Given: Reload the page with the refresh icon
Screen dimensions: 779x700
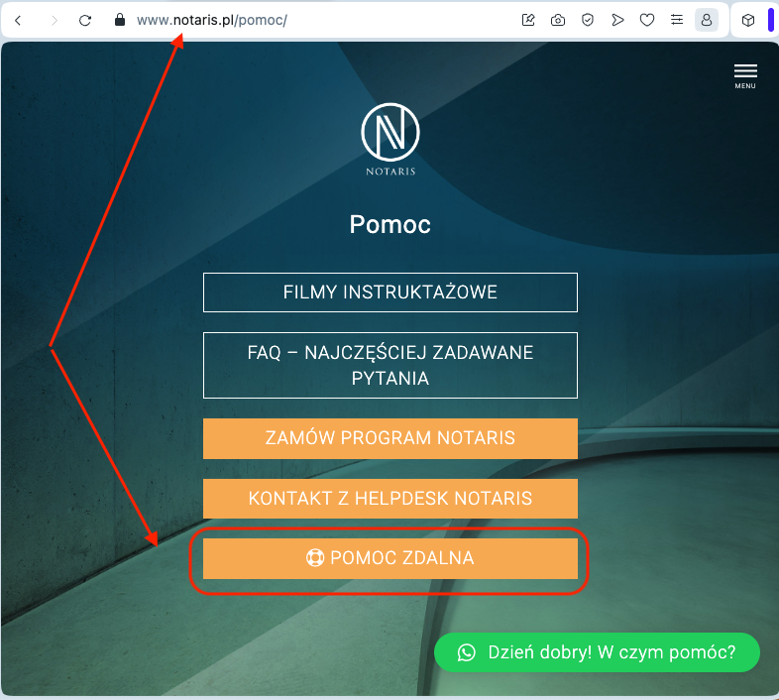Looking at the screenshot, I should point(85,21).
